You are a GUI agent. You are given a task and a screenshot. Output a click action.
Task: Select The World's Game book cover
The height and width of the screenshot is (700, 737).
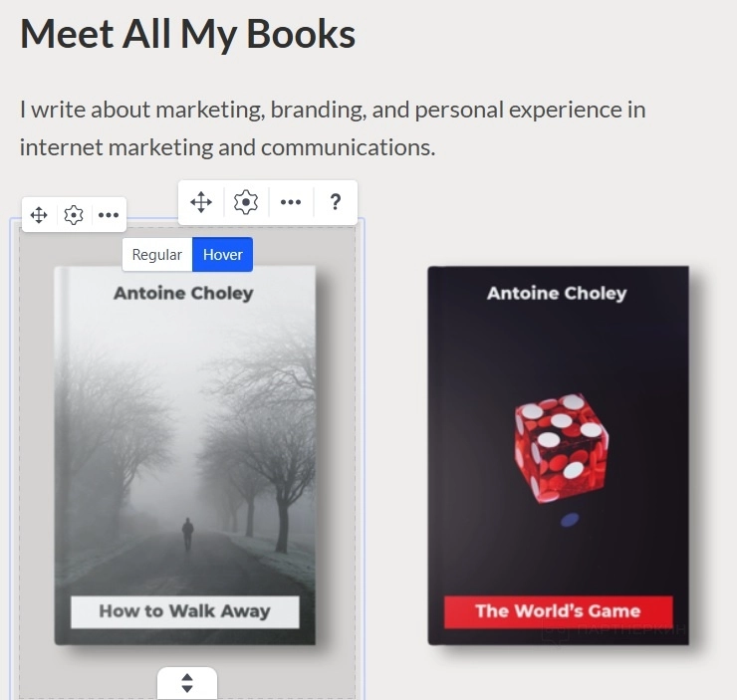(558, 455)
